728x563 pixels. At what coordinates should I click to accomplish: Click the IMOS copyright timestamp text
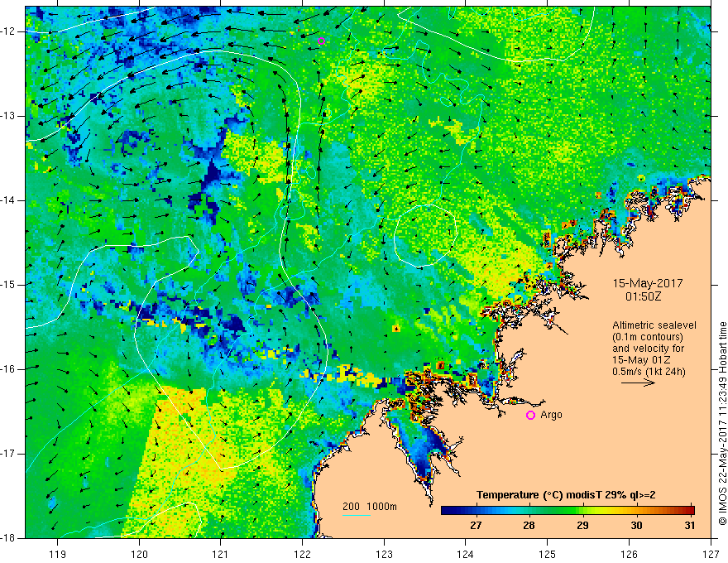[x=722, y=423]
